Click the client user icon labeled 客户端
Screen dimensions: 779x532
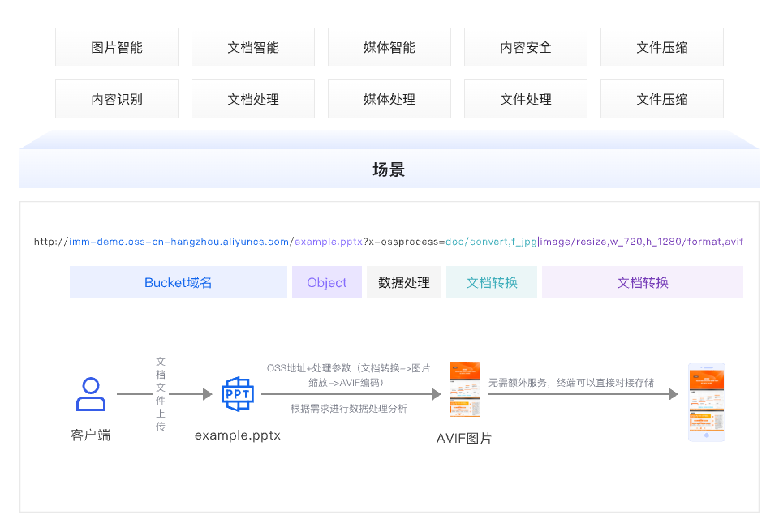90,395
